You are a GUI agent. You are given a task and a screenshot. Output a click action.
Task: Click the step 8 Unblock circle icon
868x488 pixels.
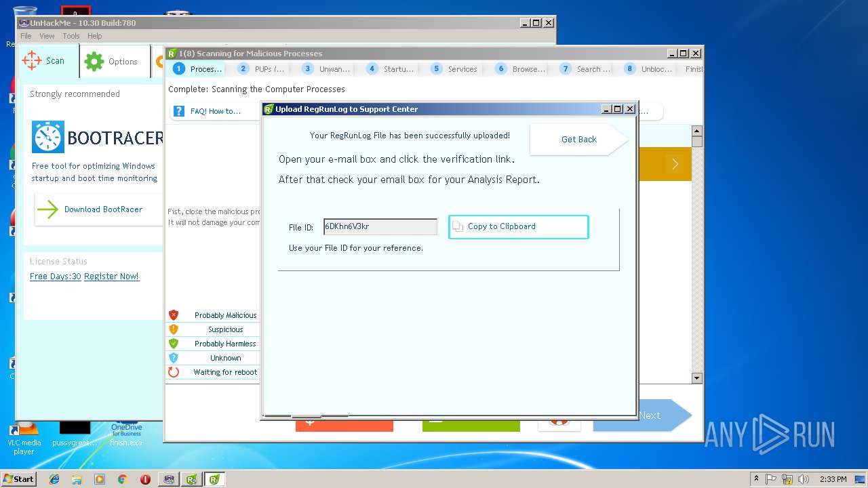click(x=630, y=68)
